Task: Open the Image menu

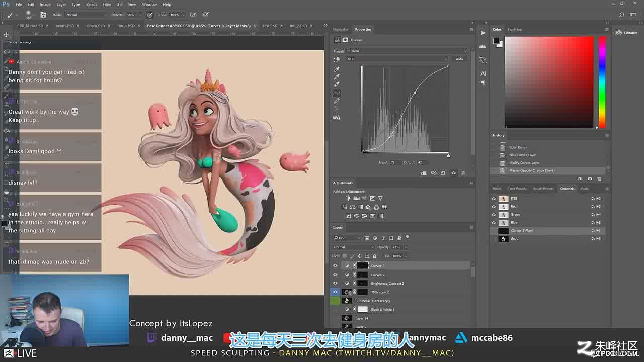Action: (45, 4)
